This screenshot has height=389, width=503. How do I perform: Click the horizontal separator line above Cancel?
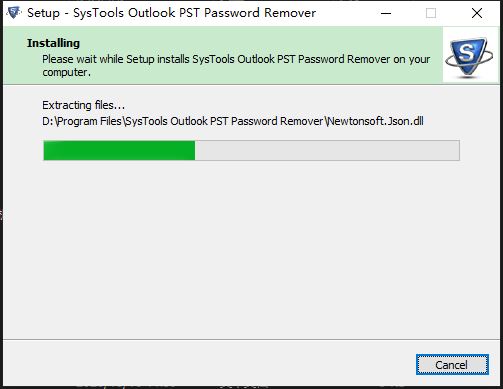click(251, 340)
